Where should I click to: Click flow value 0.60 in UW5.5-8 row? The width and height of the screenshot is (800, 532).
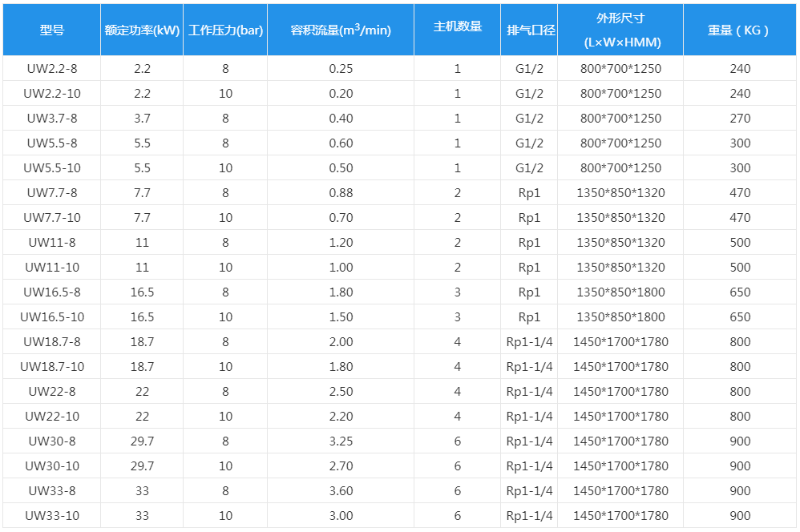pyautogui.click(x=341, y=143)
